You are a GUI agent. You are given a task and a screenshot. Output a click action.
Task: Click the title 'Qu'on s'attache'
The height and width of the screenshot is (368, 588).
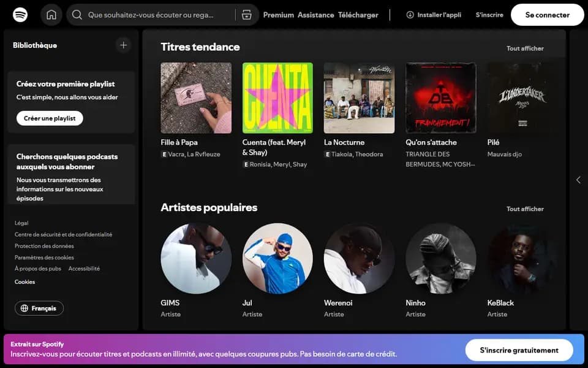pyautogui.click(x=431, y=142)
